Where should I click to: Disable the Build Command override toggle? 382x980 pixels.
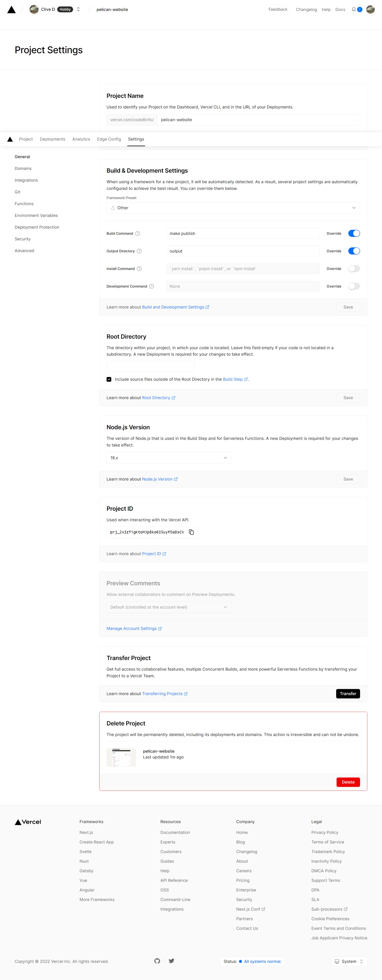tap(354, 234)
